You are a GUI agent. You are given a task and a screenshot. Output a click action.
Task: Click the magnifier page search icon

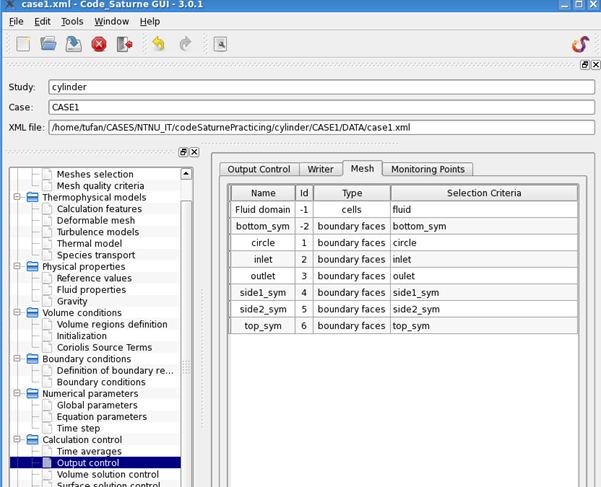click(x=220, y=44)
